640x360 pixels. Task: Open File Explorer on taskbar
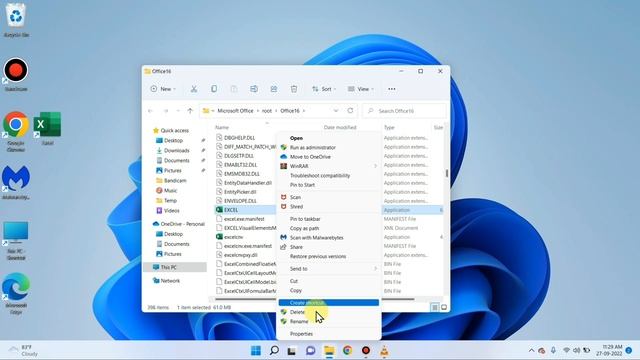329,351
